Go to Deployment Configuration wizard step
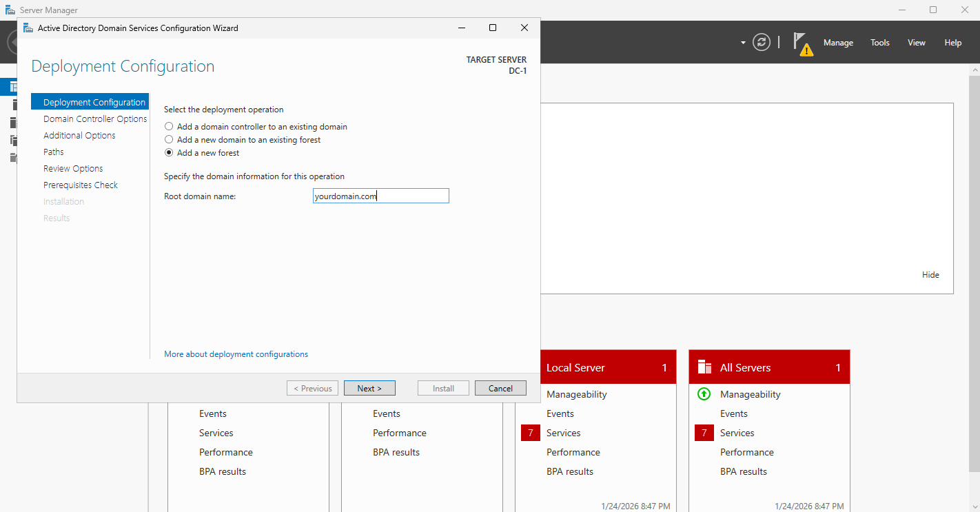Viewport: 980px width, 512px height. [x=90, y=102]
